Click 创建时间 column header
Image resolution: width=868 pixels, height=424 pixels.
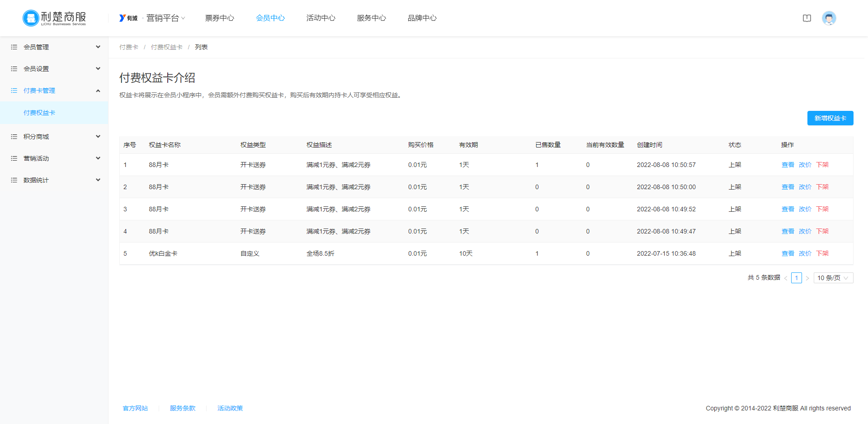(650, 145)
